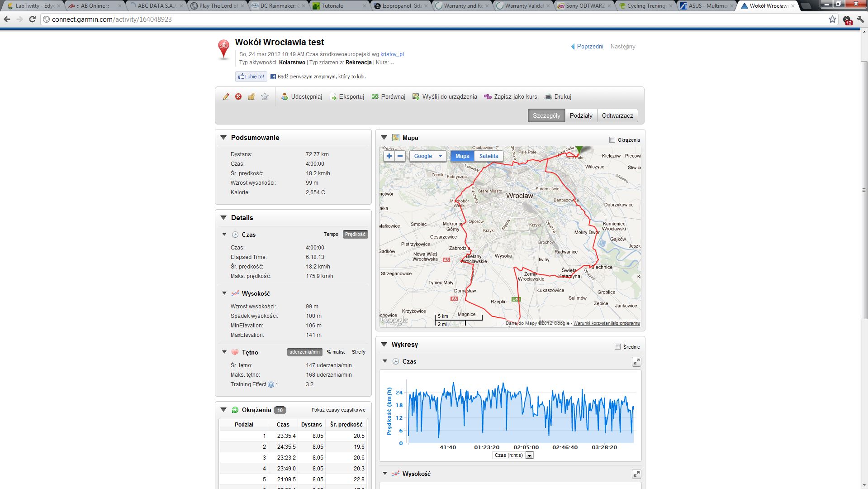Switch Czas section to Tempo
868x489 pixels.
[x=331, y=234]
